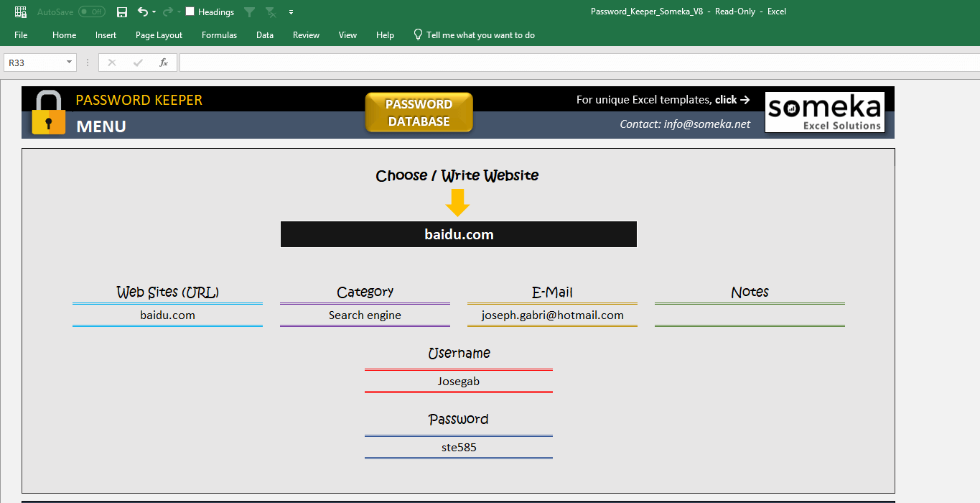Click the Insert Function fx icon
The image size is (980, 503).
click(164, 63)
